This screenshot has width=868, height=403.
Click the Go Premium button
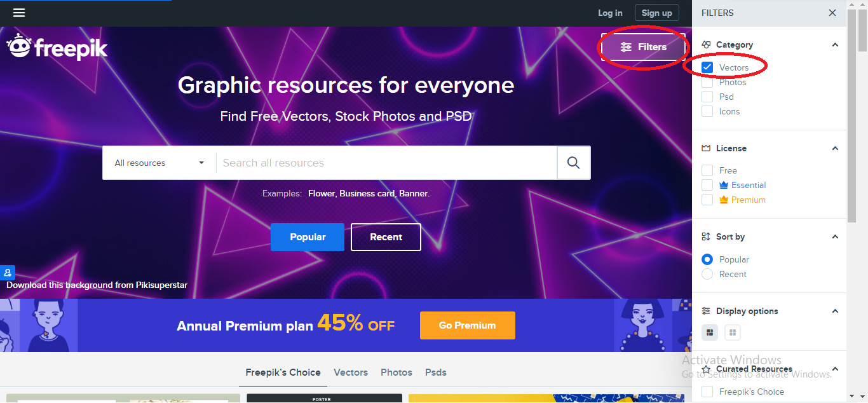468,325
